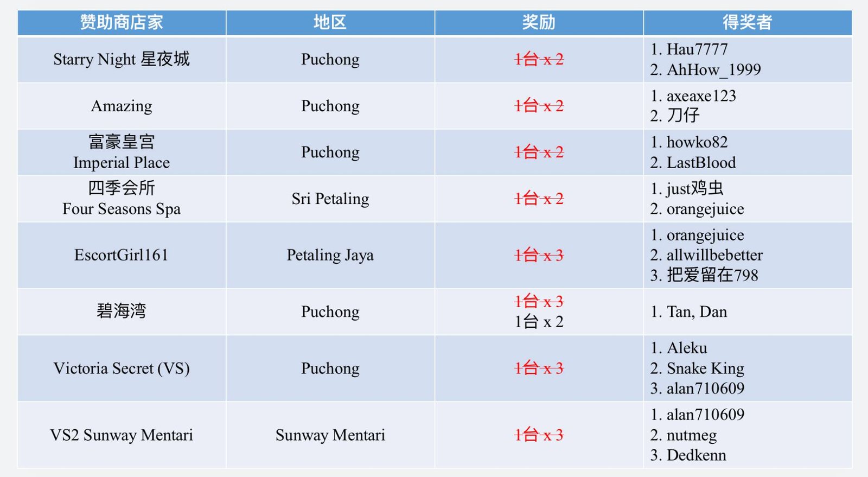
Task: Click the Sri Petaling region cell
Action: 330,199
